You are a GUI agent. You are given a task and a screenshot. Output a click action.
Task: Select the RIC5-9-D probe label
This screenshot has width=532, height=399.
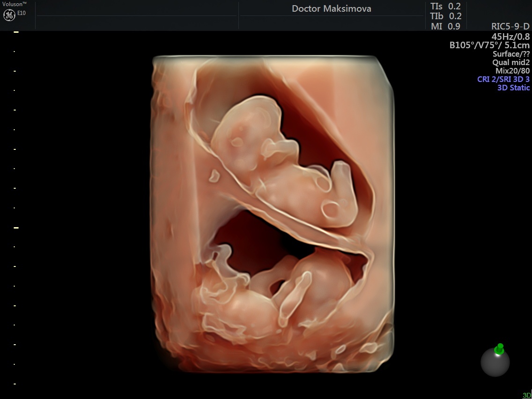click(x=510, y=27)
